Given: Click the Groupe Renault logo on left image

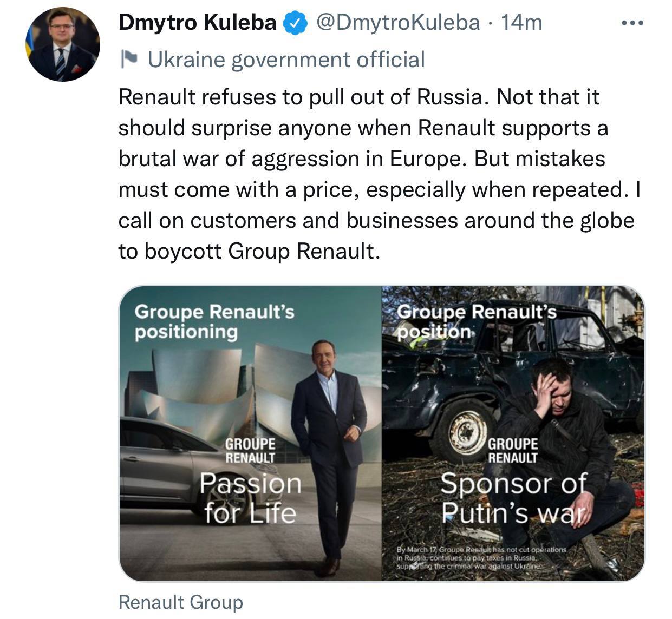Looking at the screenshot, I should click(x=250, y=451).
